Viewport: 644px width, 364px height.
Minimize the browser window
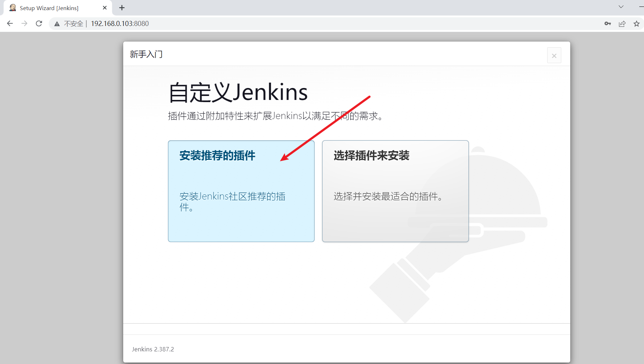tap(641, 7)
